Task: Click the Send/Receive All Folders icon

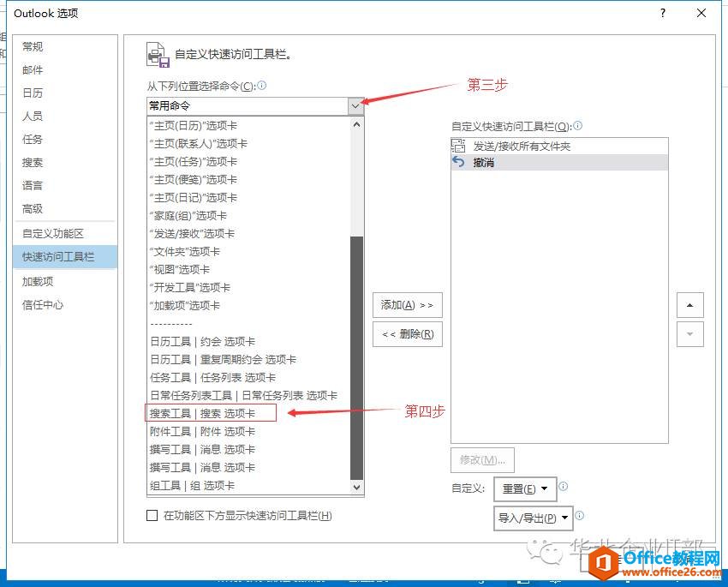Action: tap(458, 146)
